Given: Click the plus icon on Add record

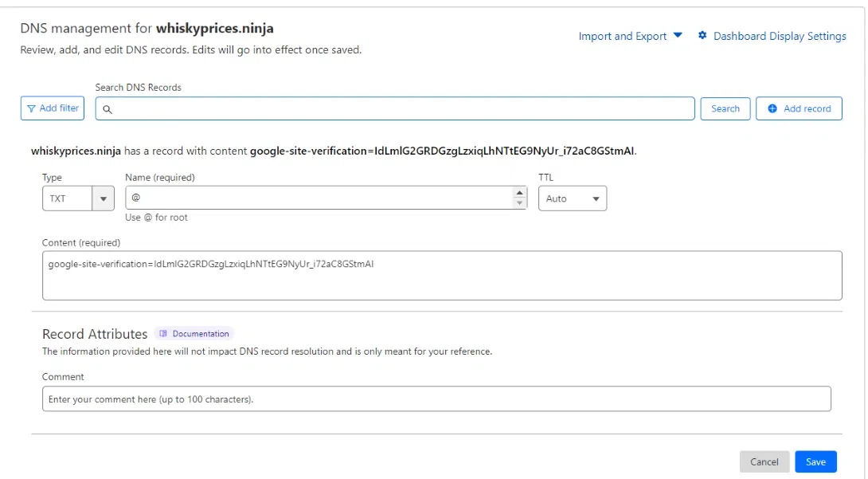Looking at the screenshot, I should 772,108.
